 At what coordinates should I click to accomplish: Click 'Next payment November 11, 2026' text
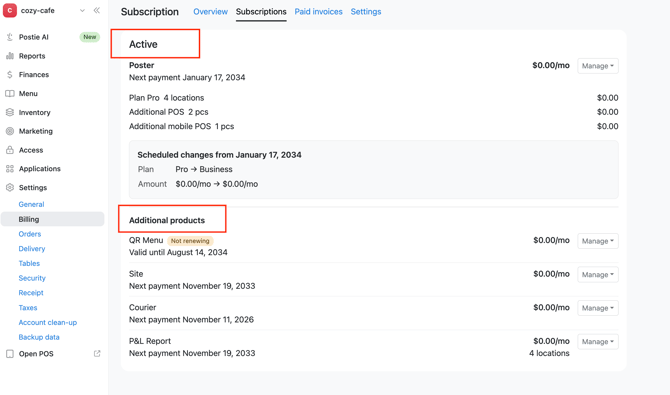[x=191, y=320]
